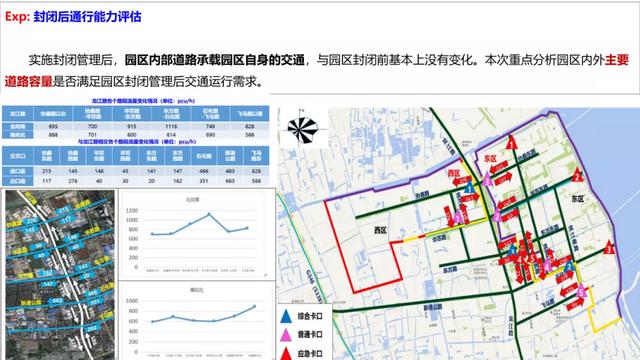Select the lower line chart with value 1000 axis

197,321
